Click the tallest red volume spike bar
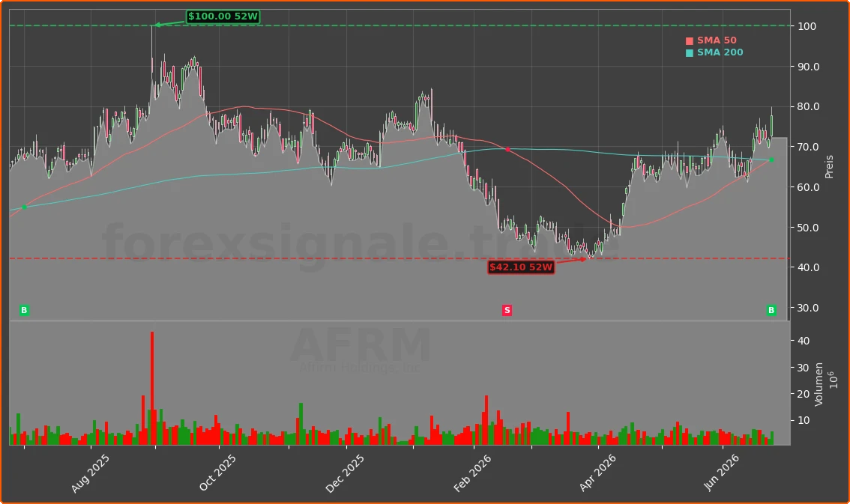This screenshot has height=504, width=850. pyautogui.click(x=152, y=388)
